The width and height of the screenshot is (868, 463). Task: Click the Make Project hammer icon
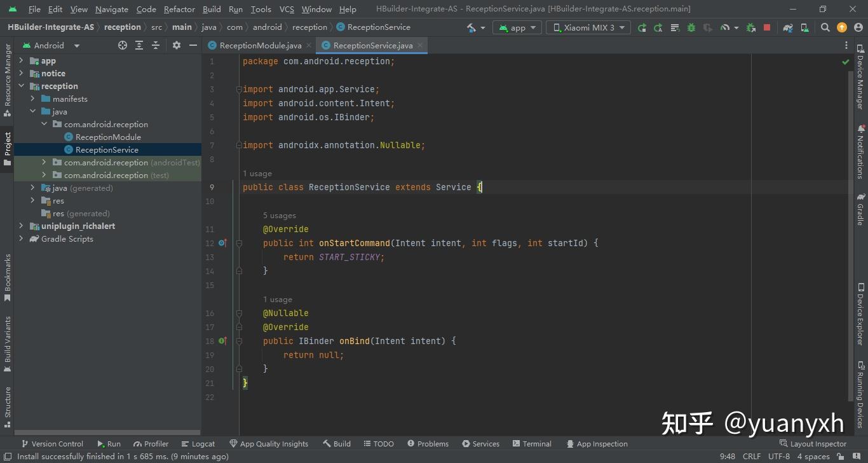[x=471, y=27]
